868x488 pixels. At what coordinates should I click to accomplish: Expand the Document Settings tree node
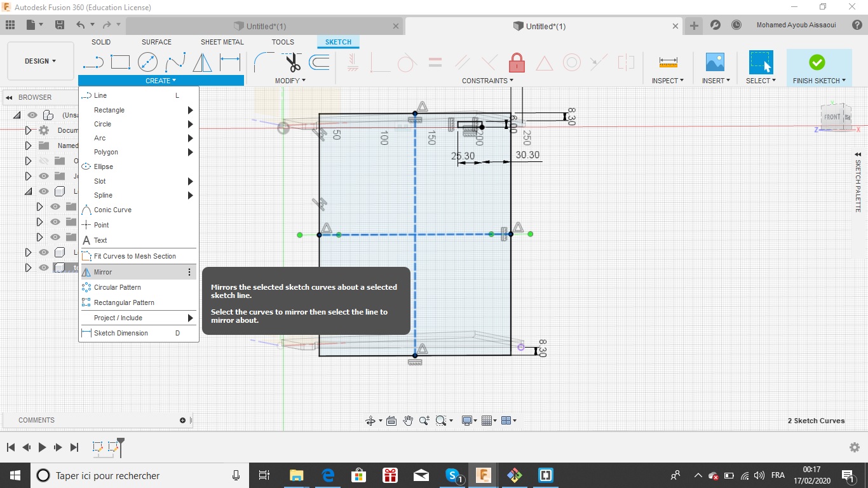28,130
